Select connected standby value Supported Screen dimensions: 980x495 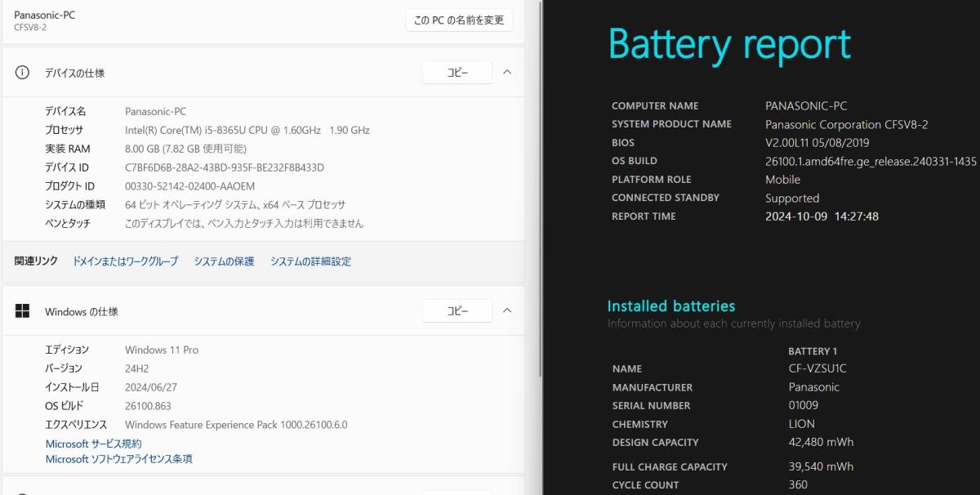tap(792, 198)
